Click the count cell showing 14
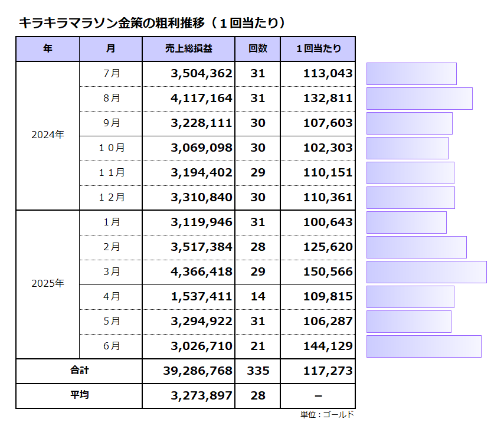This screenshot has height=432, width=504. [x=257, y=297]
